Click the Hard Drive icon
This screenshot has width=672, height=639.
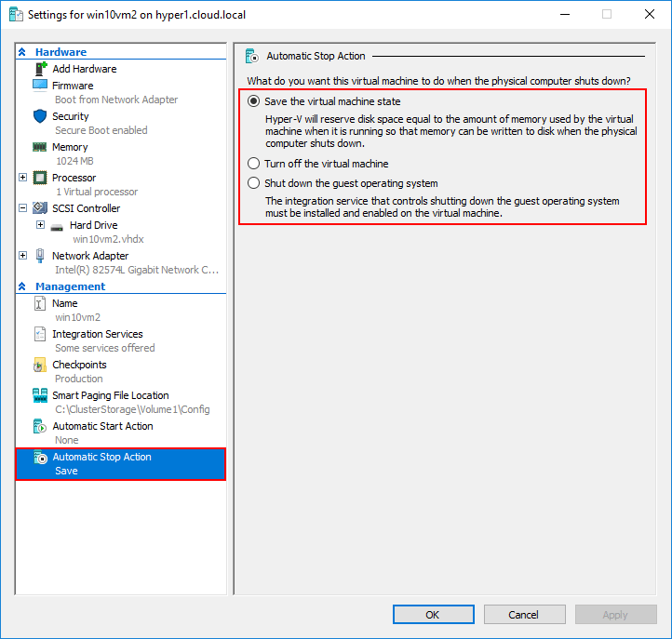(x=57, y=227)
